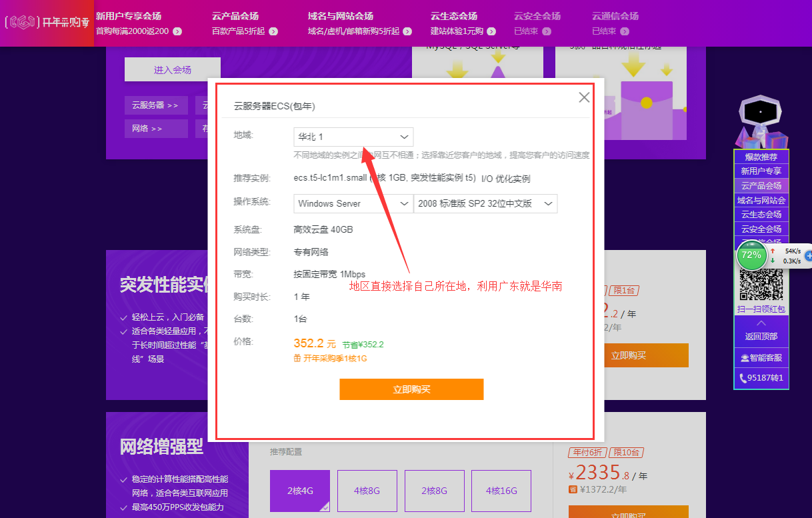Click arrow icon under 云安全会场 已结束
This screenshot has width=812, height=518.
tap(547, 31)
